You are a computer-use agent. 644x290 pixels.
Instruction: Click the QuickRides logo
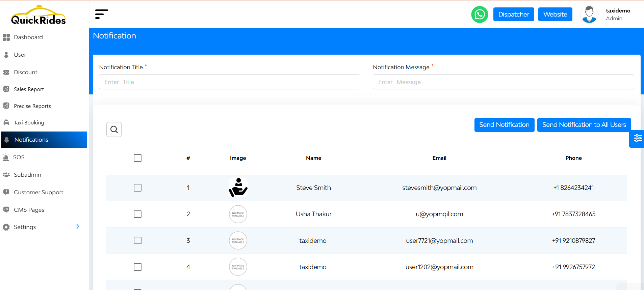(38, 16)
